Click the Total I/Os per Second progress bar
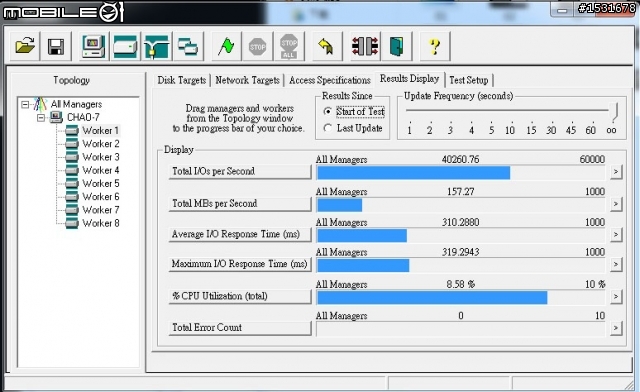Screen dimensions: 640x392 pyautogui.click(x=461, y=173)
